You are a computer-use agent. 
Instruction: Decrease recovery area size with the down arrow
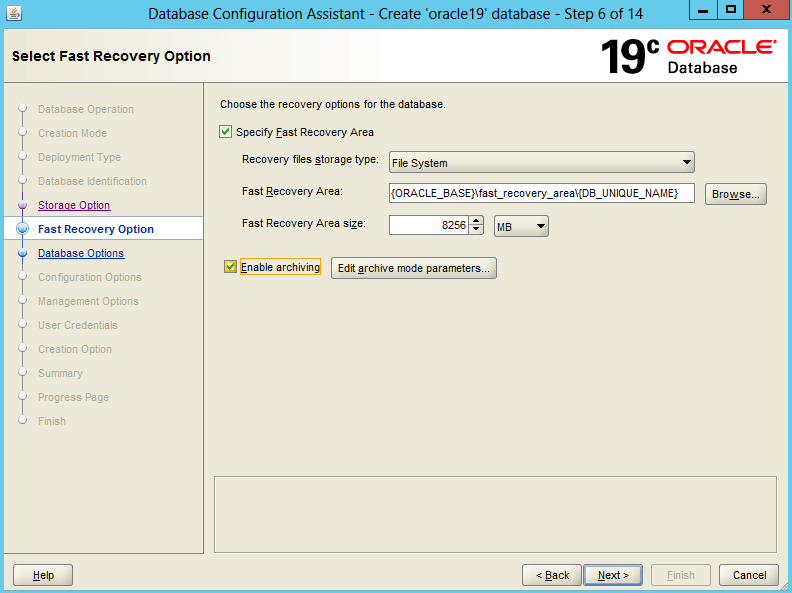(476, 230)
